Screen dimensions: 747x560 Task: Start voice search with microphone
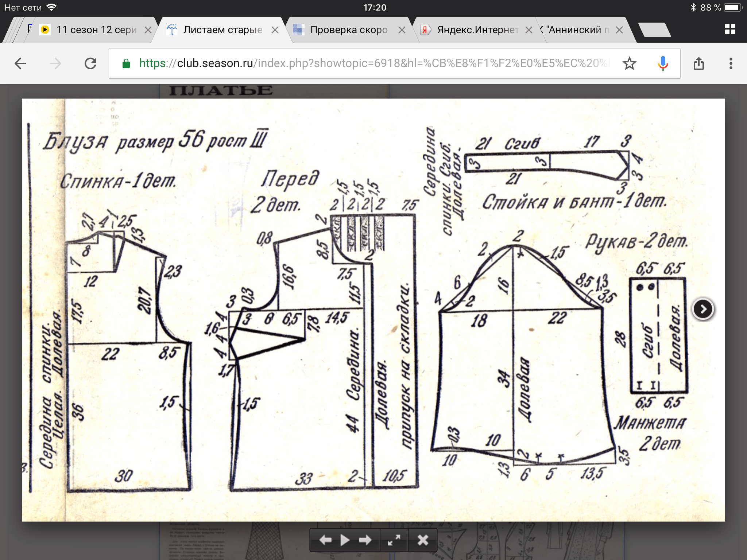click(663, 64)
